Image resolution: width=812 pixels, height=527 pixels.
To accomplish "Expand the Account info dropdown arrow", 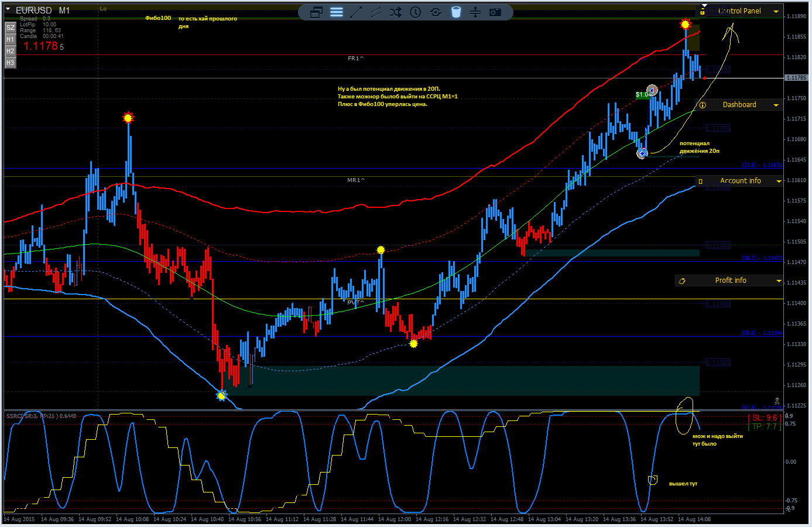I will (x=779, y=182).
